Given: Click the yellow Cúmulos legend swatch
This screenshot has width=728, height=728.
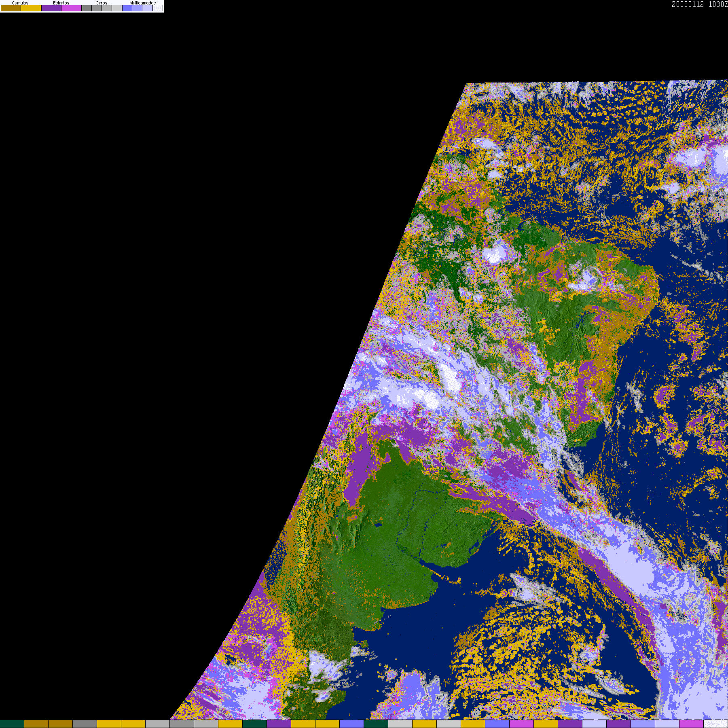Looking at the screenshot, I should pos(31,8).
